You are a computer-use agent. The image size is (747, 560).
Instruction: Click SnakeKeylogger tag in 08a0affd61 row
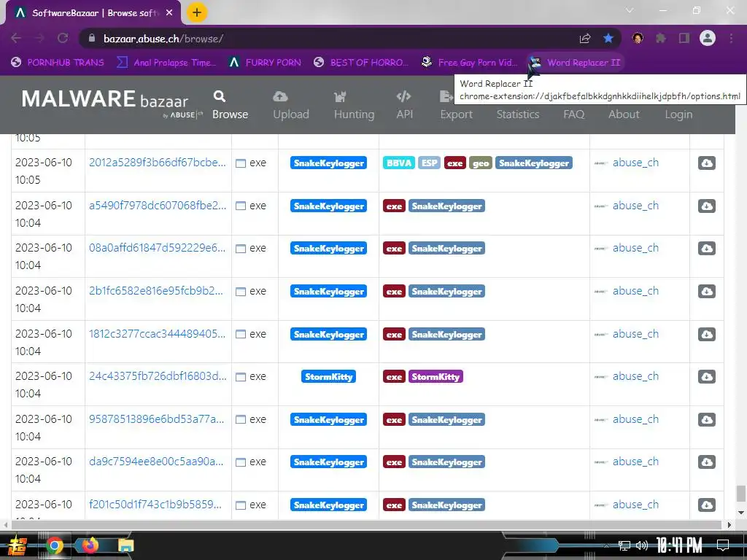pos(447,248)
